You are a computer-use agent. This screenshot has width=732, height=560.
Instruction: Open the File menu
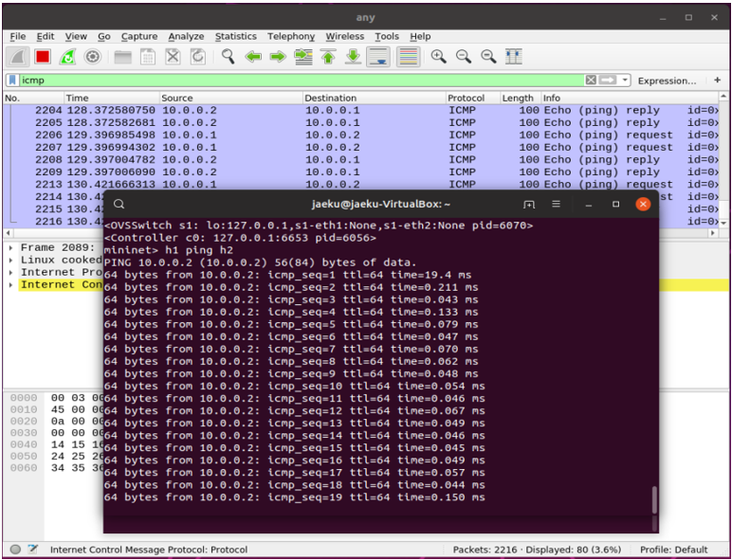click(x=18, y=36)
